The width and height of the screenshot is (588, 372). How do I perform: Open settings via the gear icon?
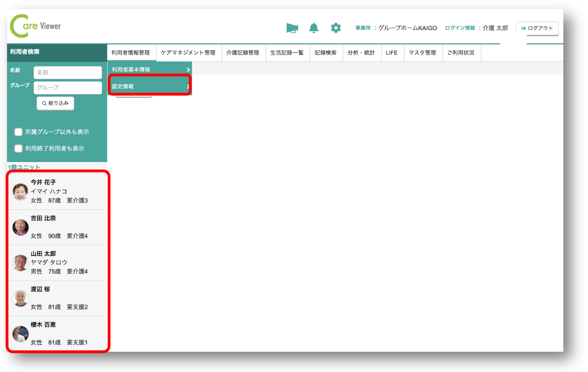click(x=336, y=28)
